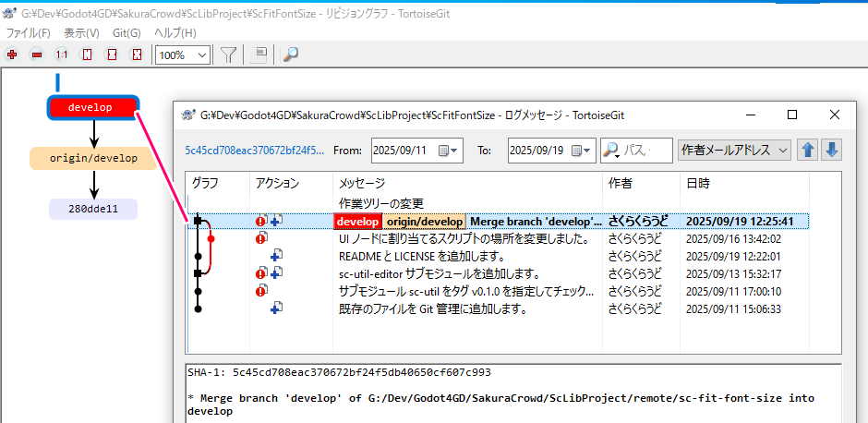Screen dimensions: 868x423
Task: Select the 既存のファイルを Git 管理に追加します commit
Action: [x=499, y=309]
